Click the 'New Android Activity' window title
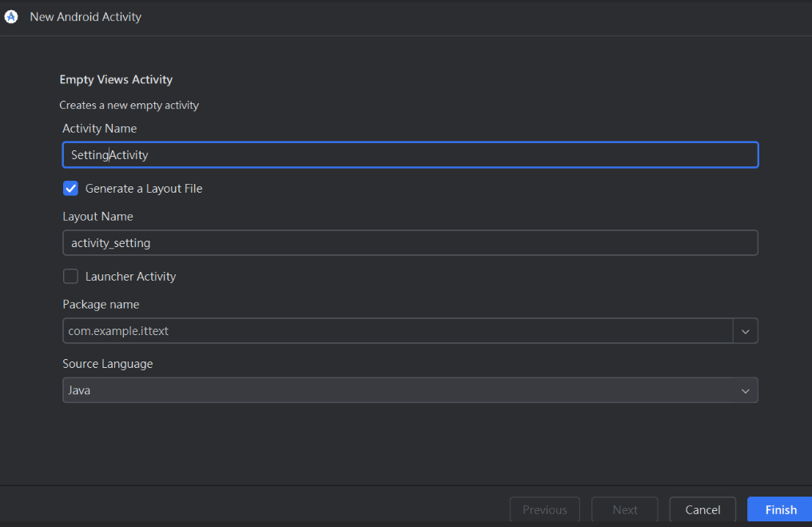Screen dimensions: 812x527 (x=86, y=17)
